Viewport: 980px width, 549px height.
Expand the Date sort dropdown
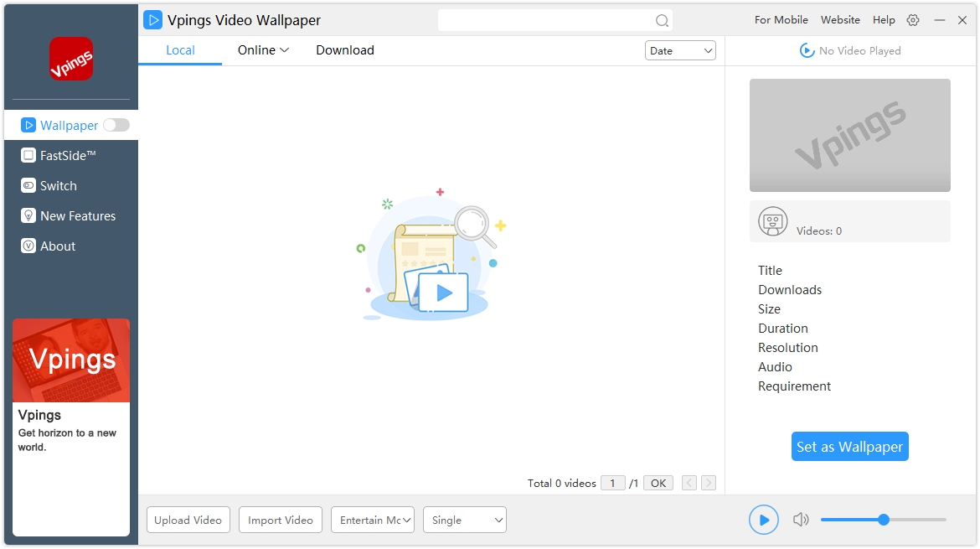click(680, 50)
